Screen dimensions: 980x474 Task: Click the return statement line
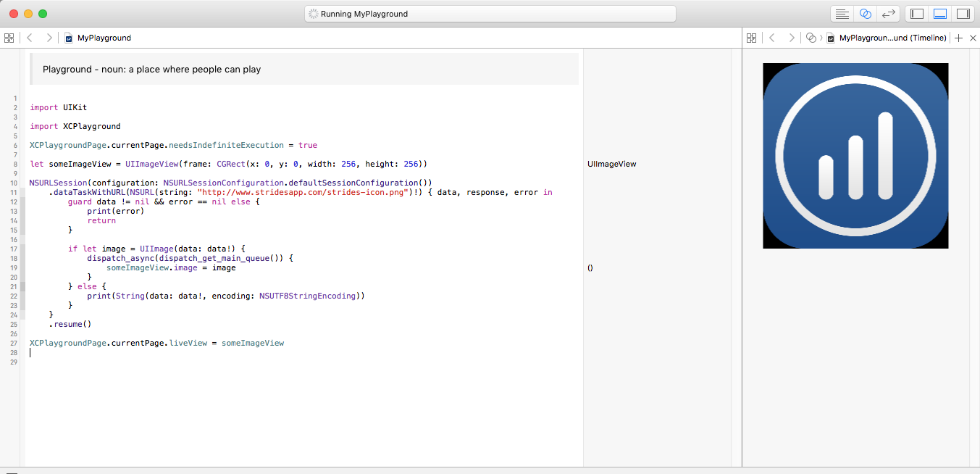(101, 220)
